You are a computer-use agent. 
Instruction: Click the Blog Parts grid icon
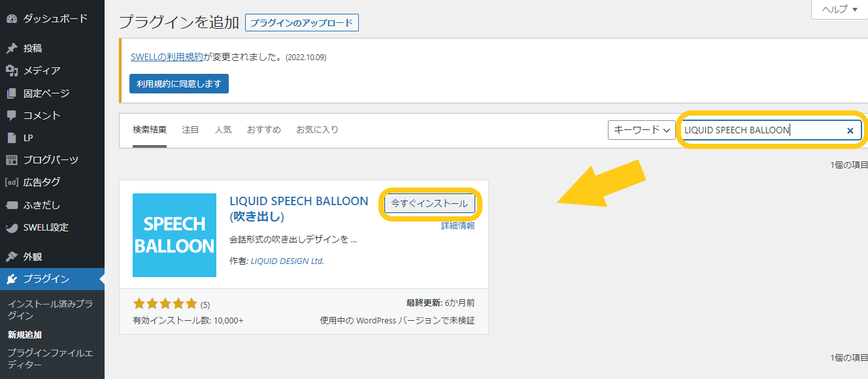click(11, 160)
